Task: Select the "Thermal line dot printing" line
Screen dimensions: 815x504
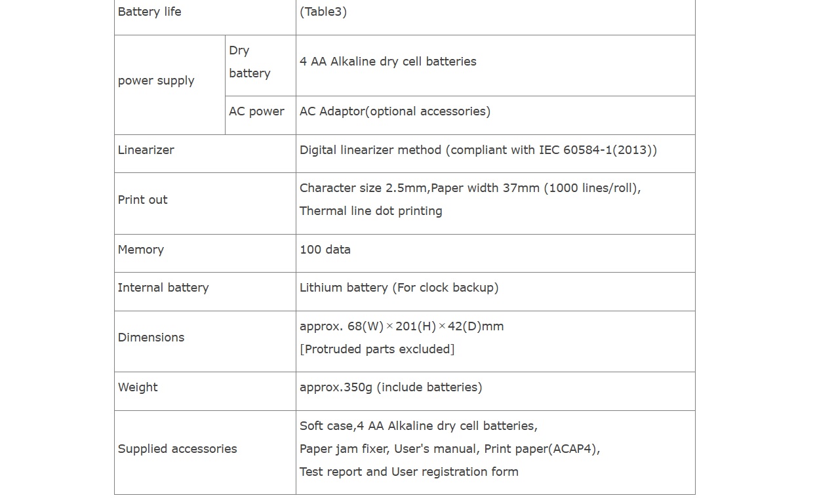Action: [371, 211]
